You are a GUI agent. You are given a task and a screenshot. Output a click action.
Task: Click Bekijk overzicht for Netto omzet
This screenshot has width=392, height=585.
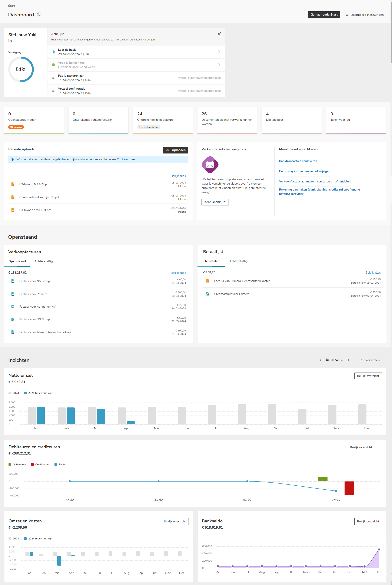pos(368,376)
